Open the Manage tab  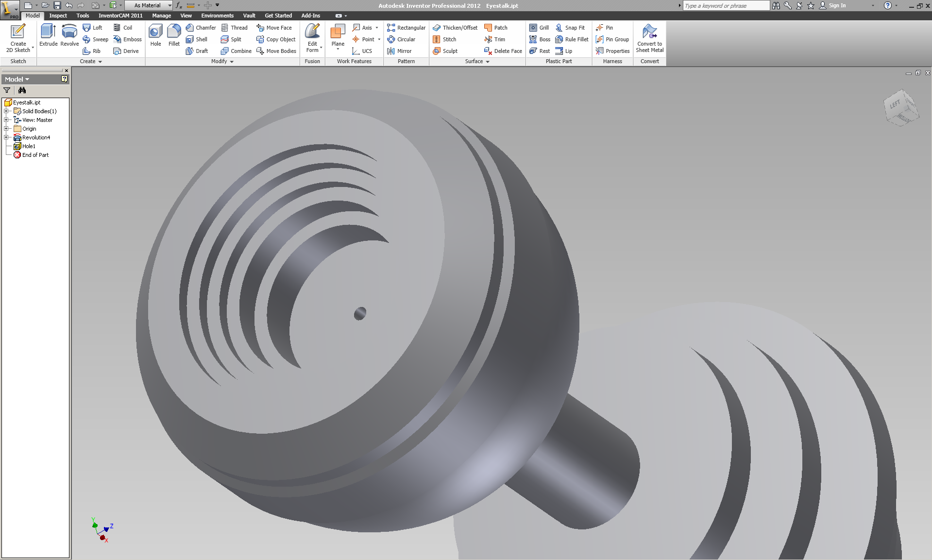click(x=161, y=16)
